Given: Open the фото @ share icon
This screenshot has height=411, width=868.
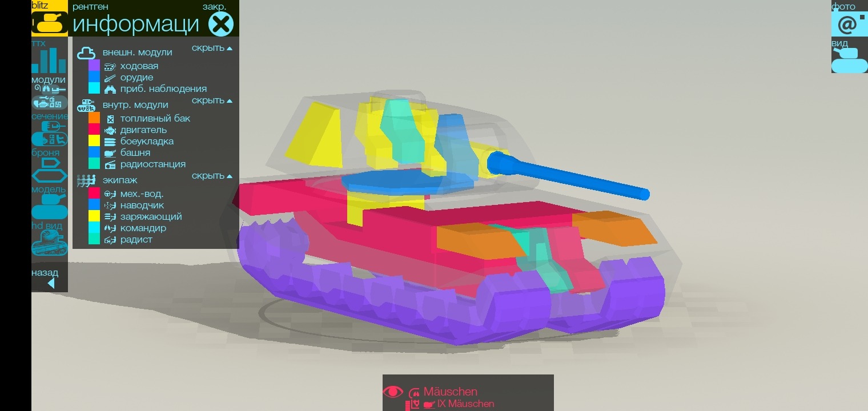Looking at the screenshot, I should [x=849, y=24].
